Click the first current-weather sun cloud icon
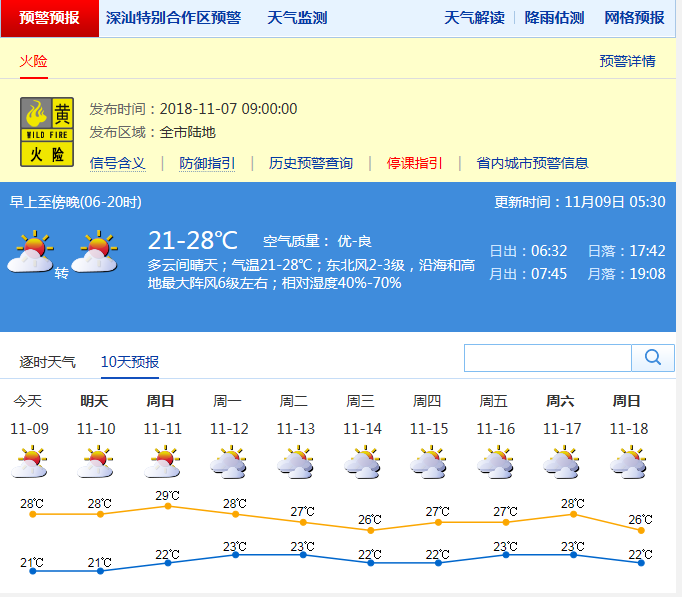 (x=30, y=252)
